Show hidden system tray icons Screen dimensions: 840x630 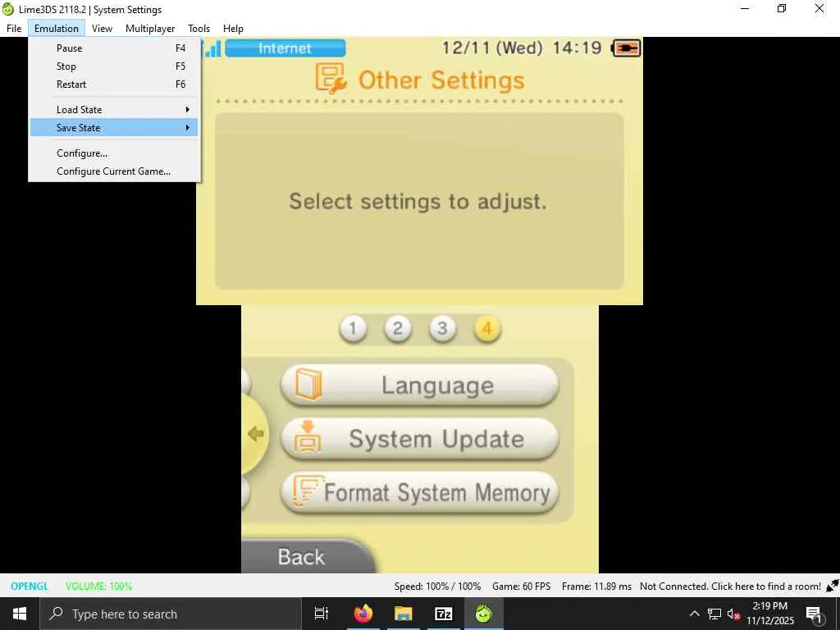(694, 614)
